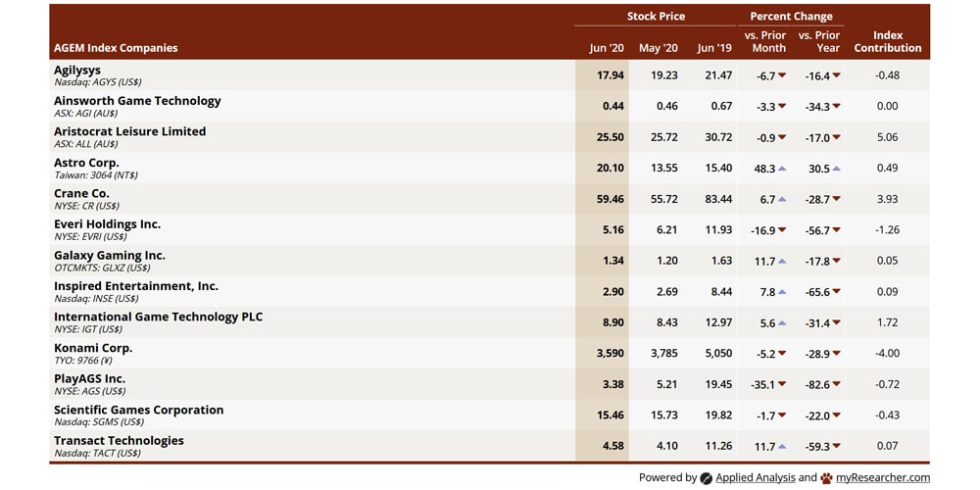Select the PlayAGS Inc. company name
This screenshot has width=980, height=490.
(x=89, y=378)
